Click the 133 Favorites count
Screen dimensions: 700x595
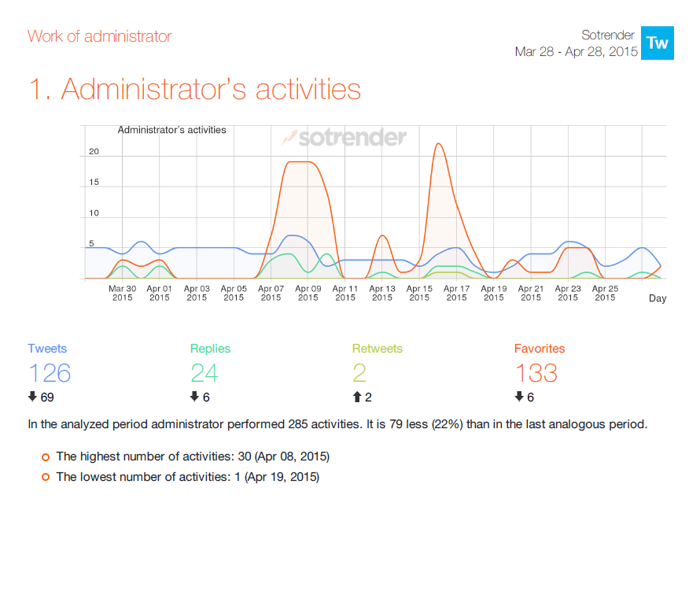click(x=536, y=372)
